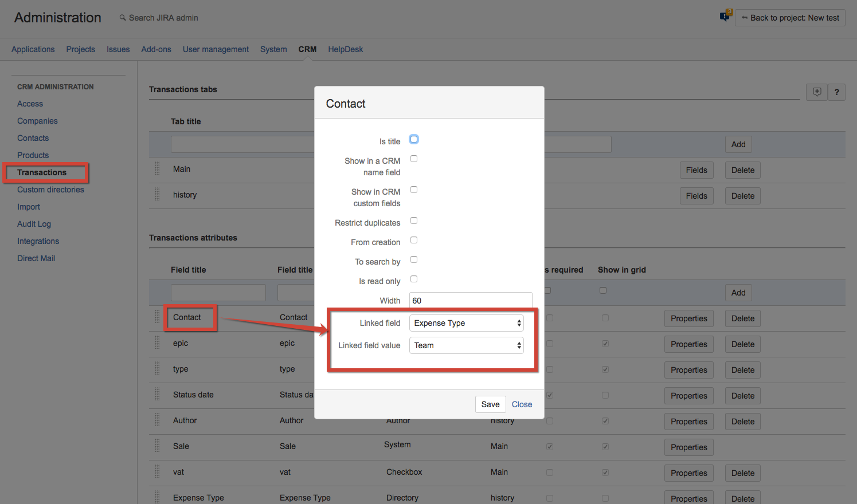Grab the drag handle for Main tab row

click(157, 169)
